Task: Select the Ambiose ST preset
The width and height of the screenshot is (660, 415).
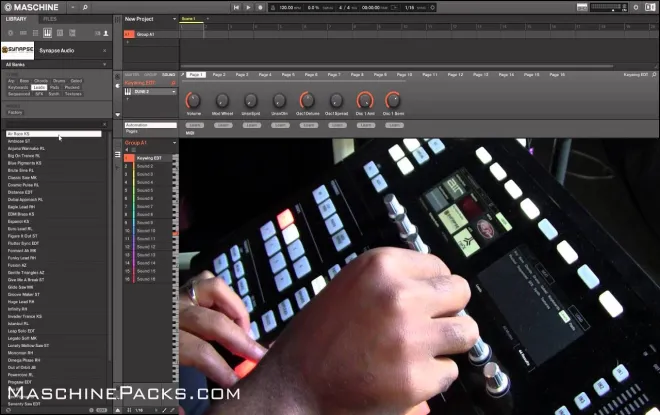Action: pos(54,141)
